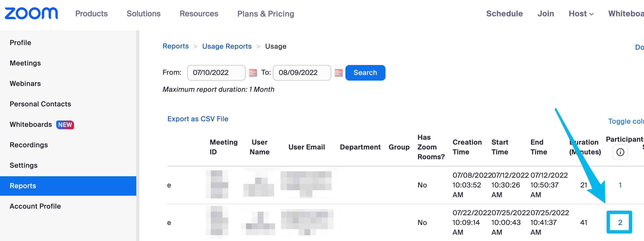The image size is (644, 241).
Task: Click the To date field
Action: point(302,73)
